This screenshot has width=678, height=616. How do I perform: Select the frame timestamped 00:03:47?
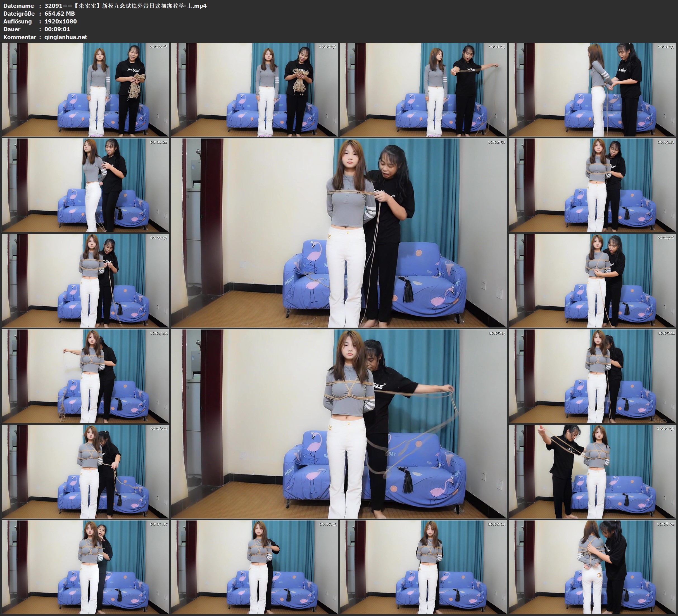85,281
